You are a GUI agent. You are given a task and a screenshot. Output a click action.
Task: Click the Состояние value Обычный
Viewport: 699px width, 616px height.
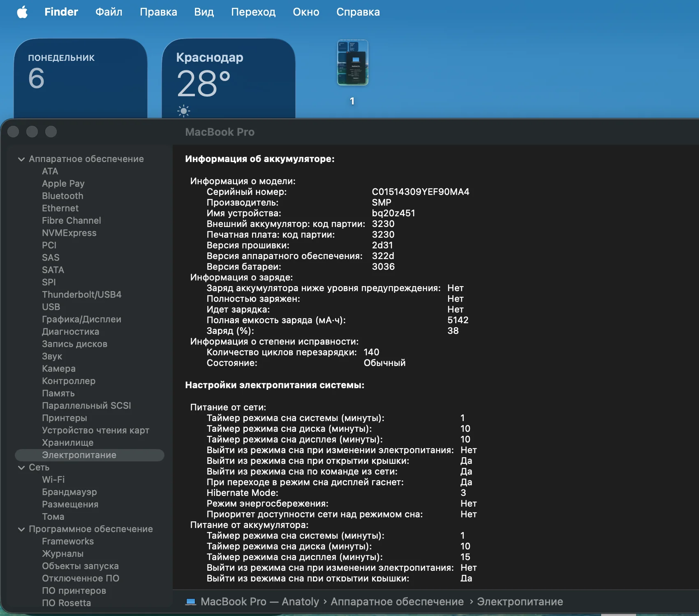pos(384,363)
